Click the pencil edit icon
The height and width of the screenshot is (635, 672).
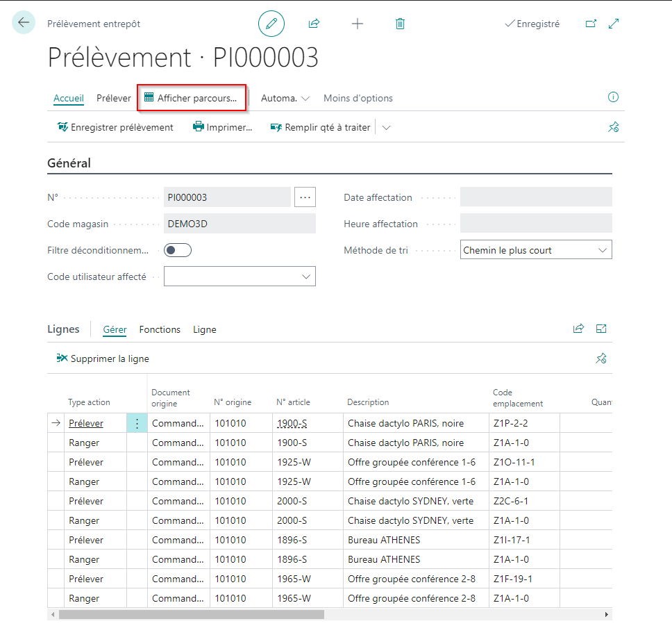(271, 24)
